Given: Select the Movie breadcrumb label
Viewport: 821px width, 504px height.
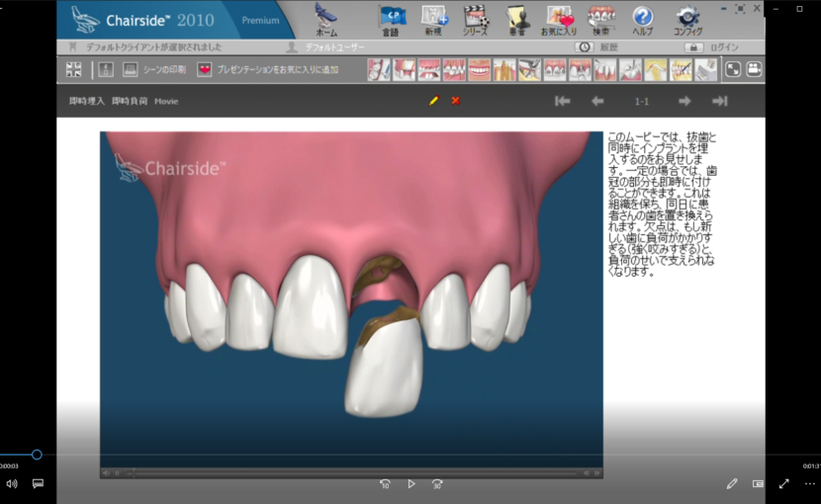Looking at the screenshot, I should pyautogui.click(x=166, y=101).
